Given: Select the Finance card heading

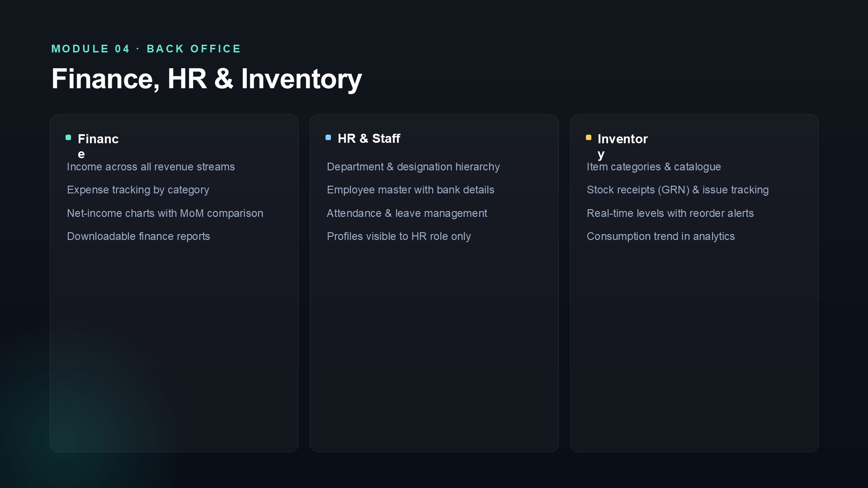Looking at the screenshot, I should [x=98, y=146].
